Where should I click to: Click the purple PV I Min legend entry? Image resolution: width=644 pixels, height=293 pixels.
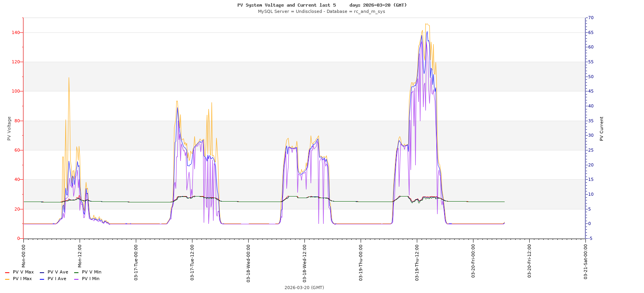tap(91, 279)
